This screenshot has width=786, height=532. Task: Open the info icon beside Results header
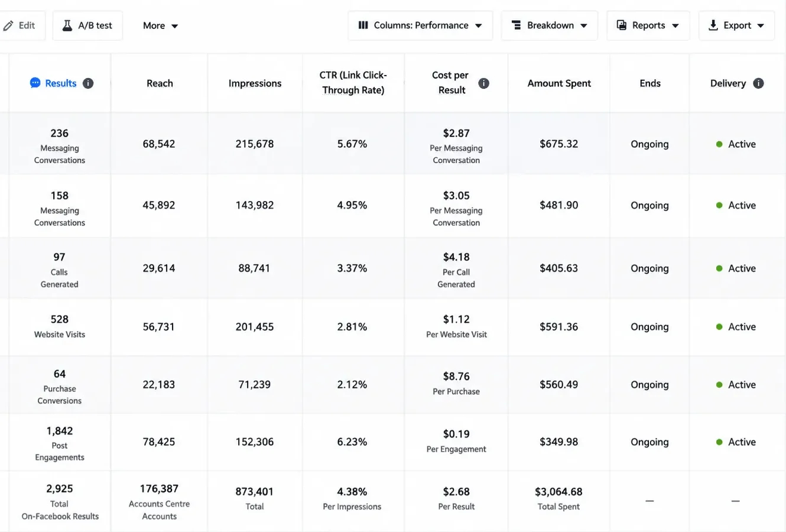click(x=88, y=83)
